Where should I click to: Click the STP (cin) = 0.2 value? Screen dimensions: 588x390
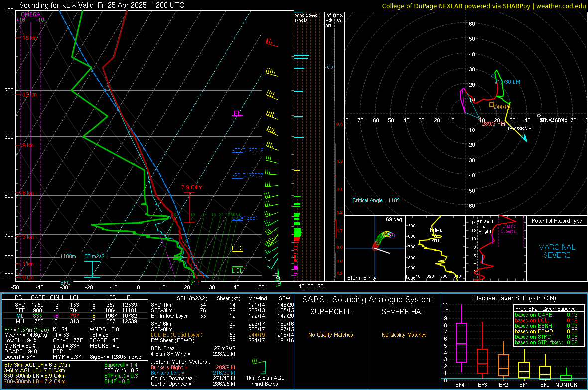pos(121,370)
